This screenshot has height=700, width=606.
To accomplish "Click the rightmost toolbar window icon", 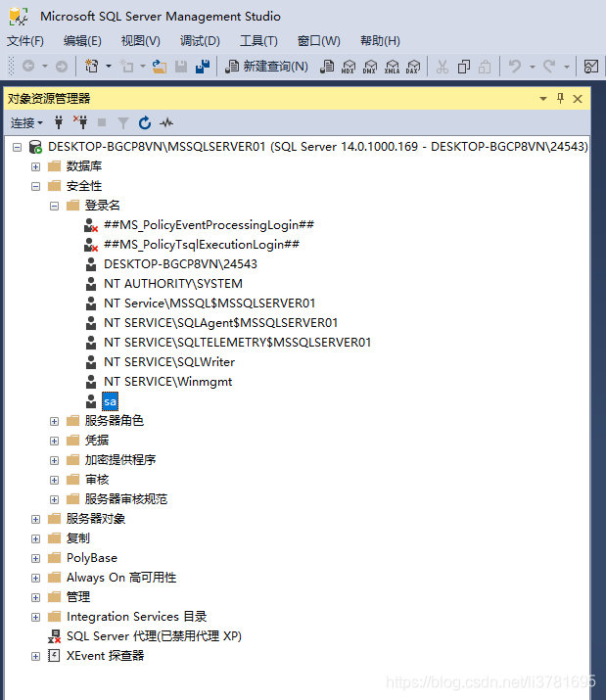I will click(x=591, y=67).
